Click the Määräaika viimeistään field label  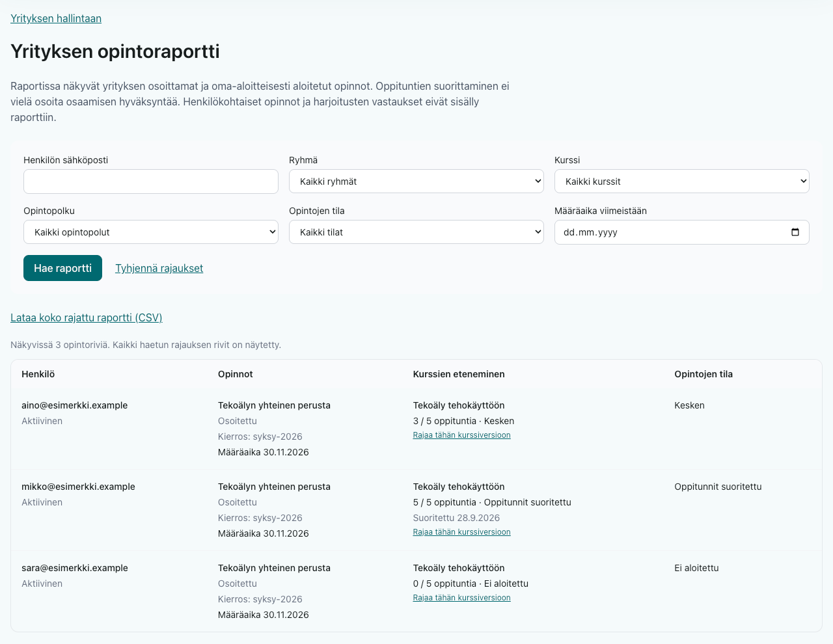pyautogui.click(x=601, y=211)
